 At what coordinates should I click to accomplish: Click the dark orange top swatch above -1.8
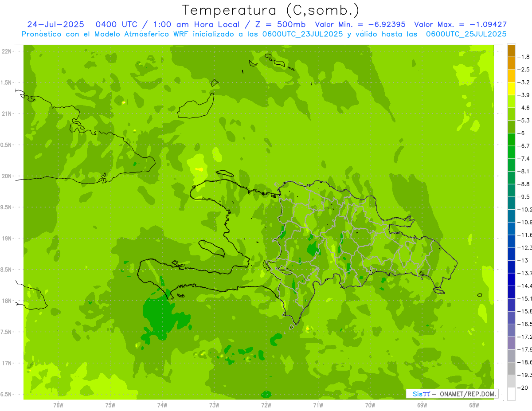tap(511, 51)
